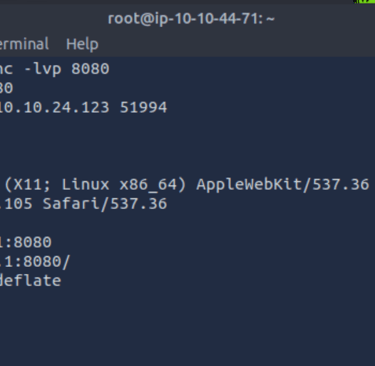Image resolution: width=375 pixels, height=366 pixels.
Task: Click the 51994 source port number
Action: point(143,108)
